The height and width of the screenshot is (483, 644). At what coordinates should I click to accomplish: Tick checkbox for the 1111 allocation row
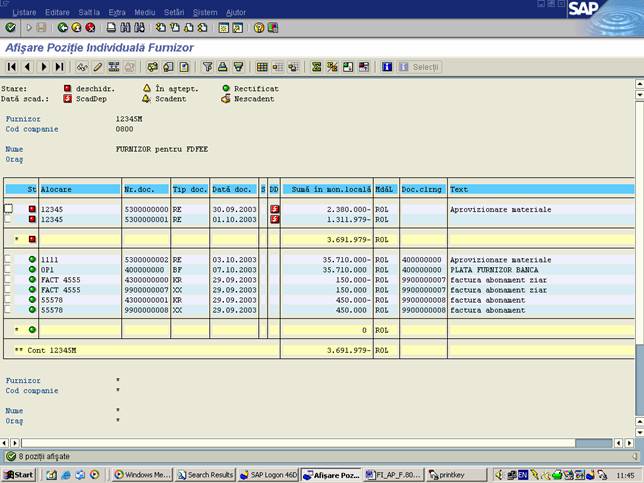click(9, 260)
